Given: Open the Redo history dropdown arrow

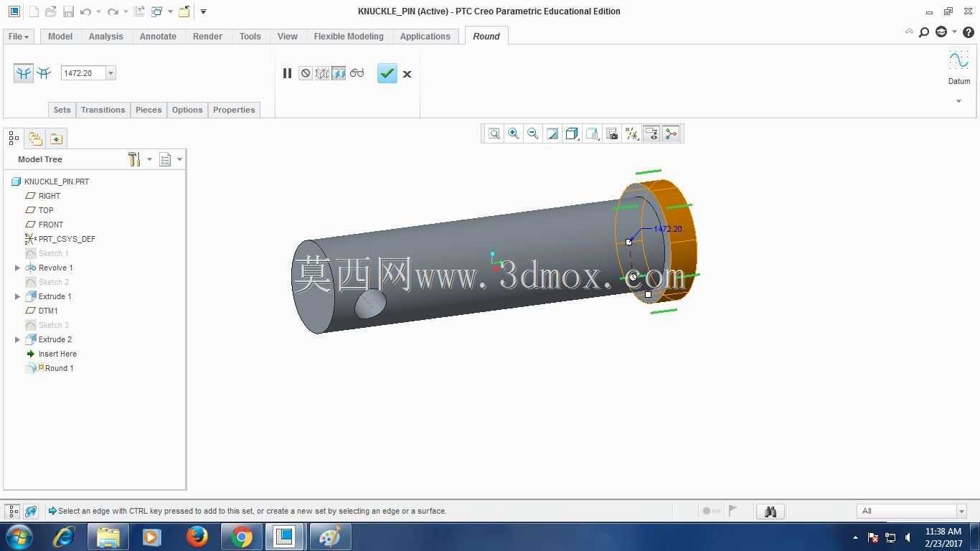Looking at the screenshot, I should pyautogui.click(x=126, y=11).
